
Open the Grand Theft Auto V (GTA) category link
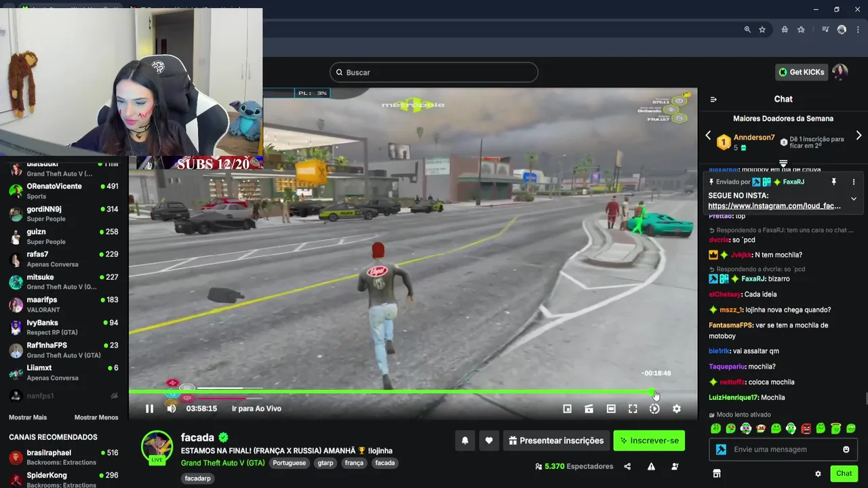pyautogui.click(x=223, y=463)
